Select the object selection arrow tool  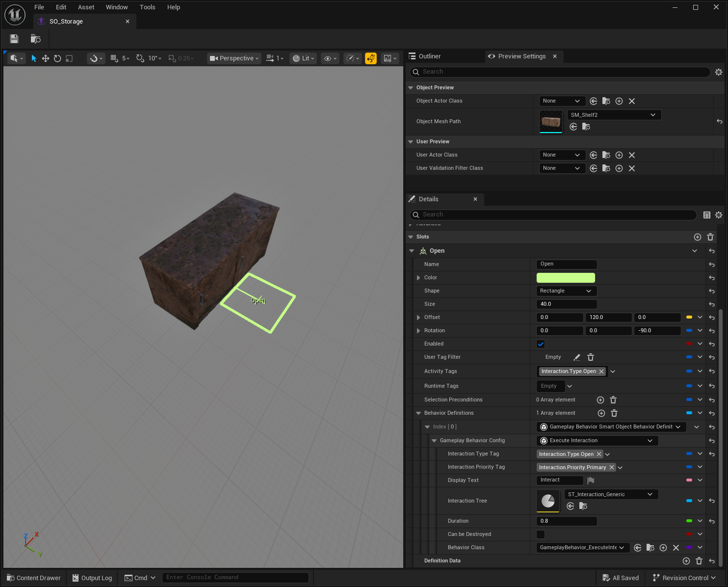(x=33, y=58)
